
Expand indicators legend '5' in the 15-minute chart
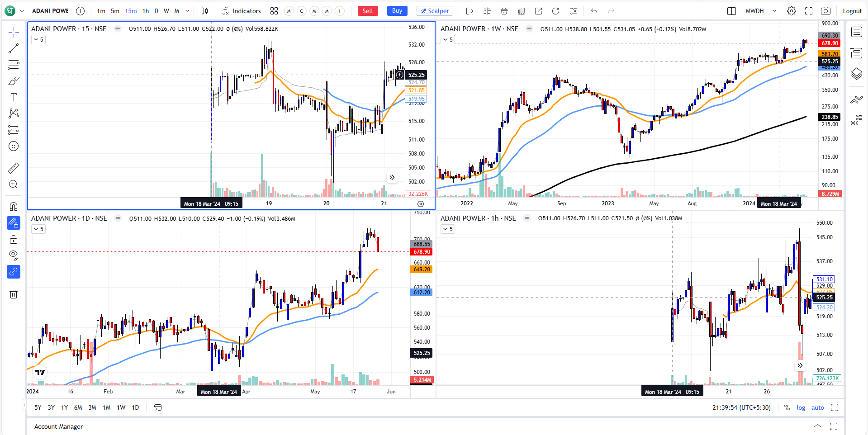(38, 40)
